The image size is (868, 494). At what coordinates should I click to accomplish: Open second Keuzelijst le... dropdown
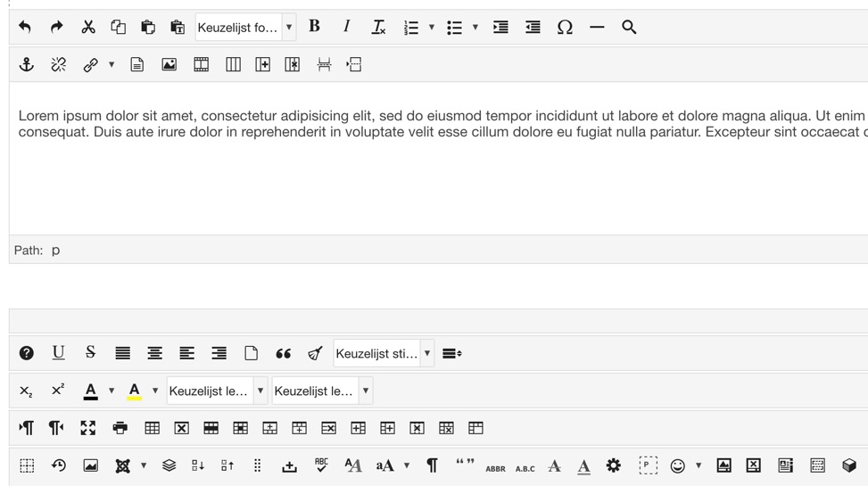322,391
